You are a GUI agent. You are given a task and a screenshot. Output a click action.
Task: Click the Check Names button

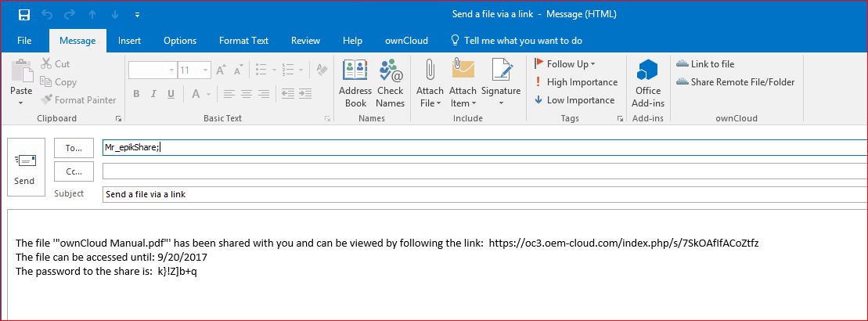[391, 83]
